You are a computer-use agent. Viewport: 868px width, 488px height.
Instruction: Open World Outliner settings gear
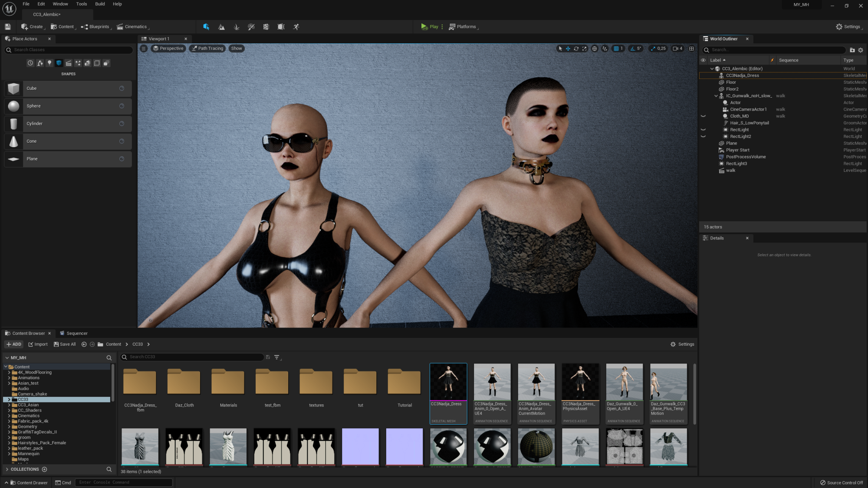[861, 50]
